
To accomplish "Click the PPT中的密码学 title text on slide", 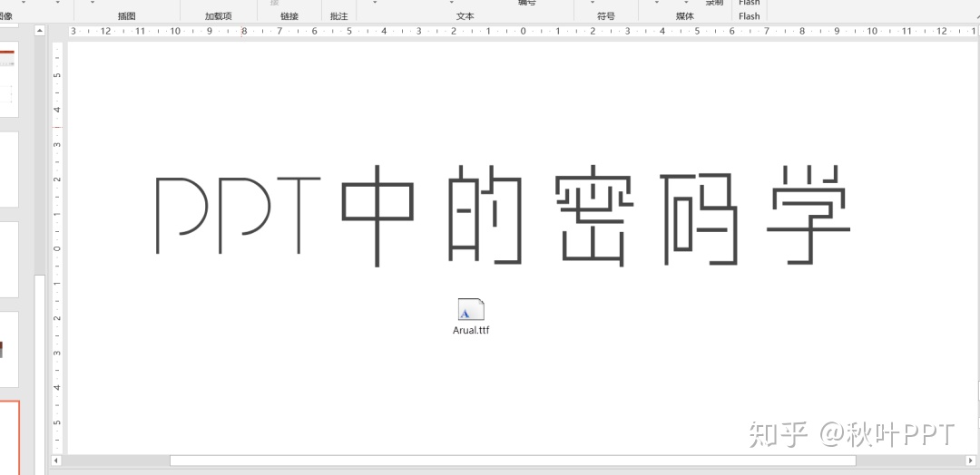I will tap(503, 216).
